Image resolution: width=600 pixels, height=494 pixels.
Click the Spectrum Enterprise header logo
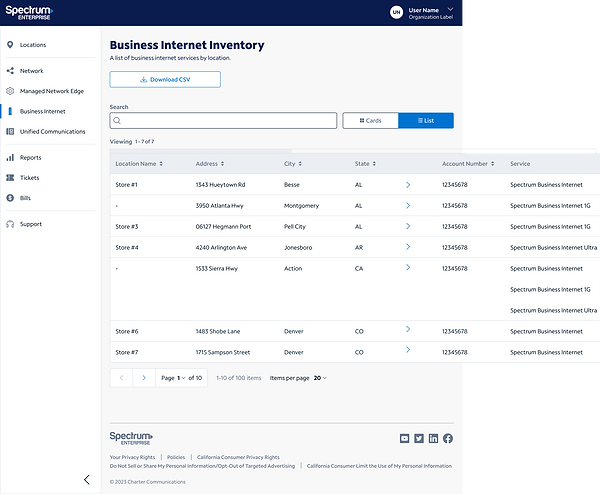[x=29, y=13]
